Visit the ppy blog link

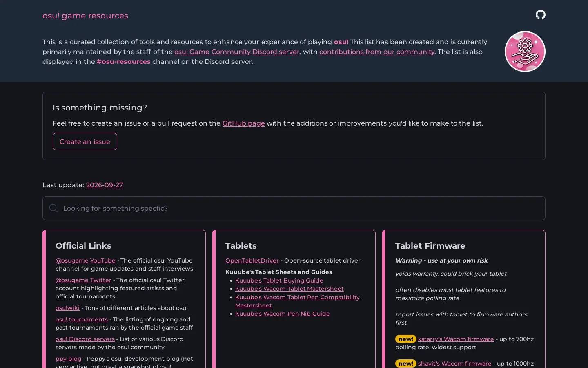(69, 359)
